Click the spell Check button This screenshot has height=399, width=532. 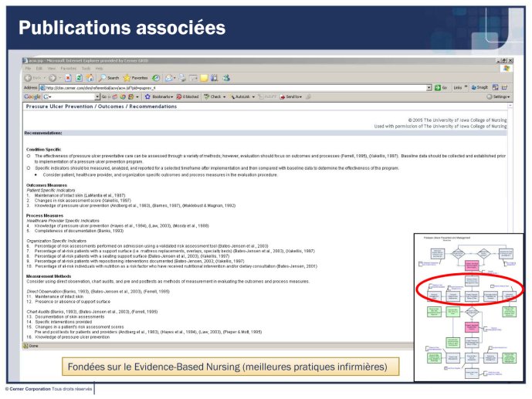pyautogui.click(x=213, y=96)
